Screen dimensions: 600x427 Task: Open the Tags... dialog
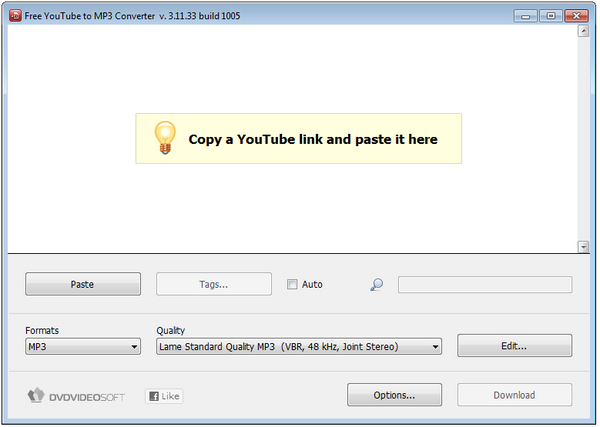click(213, 284)
